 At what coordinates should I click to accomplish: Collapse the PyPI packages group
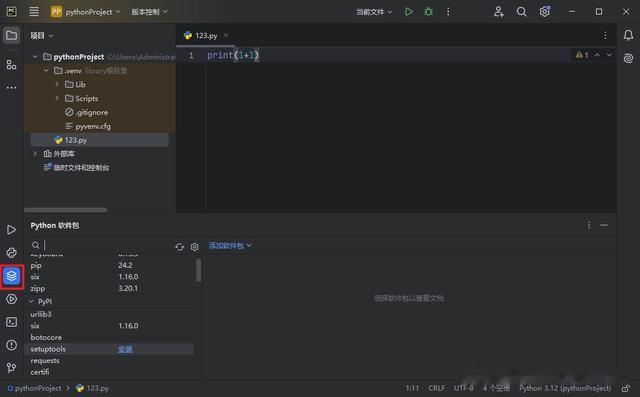click(31, 302)
